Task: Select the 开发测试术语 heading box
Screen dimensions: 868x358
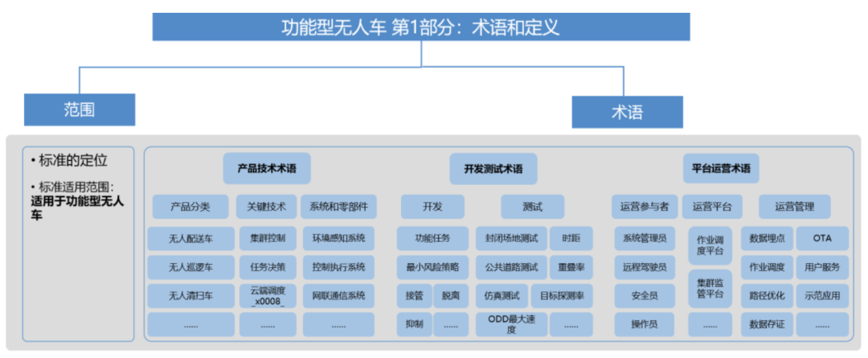Action: click(x=493, y=168)
